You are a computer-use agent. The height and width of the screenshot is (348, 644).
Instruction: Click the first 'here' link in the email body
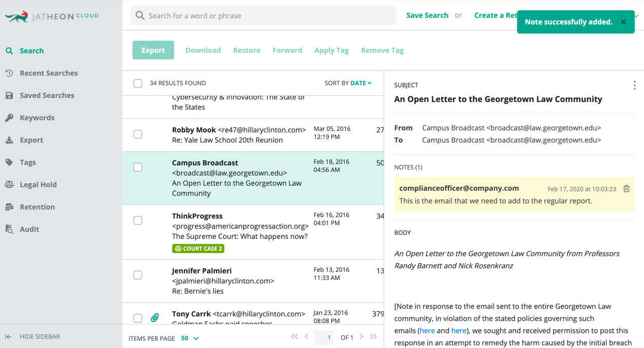click(x=427, y=331)
